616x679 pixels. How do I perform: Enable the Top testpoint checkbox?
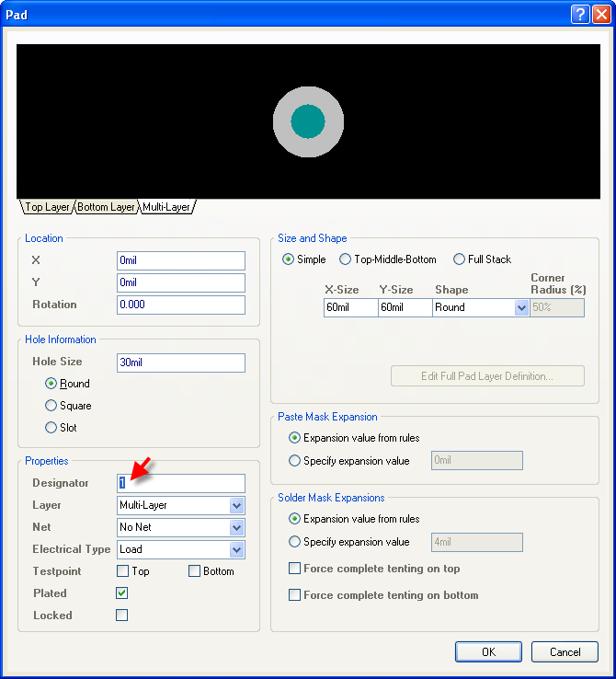122,571
